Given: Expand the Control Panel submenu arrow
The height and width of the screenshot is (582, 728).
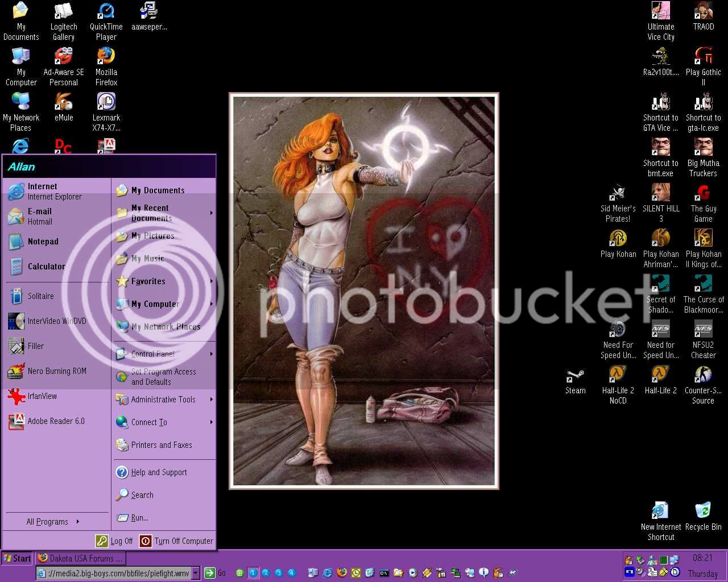Looking at the screenshot, I should pyautogui.click(x=212, y=354).
